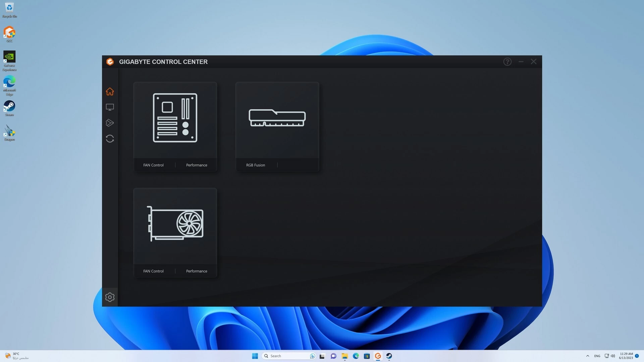Open settings gear in sidebar
Viewport: 644px width, 362px height.
(110, 297)
